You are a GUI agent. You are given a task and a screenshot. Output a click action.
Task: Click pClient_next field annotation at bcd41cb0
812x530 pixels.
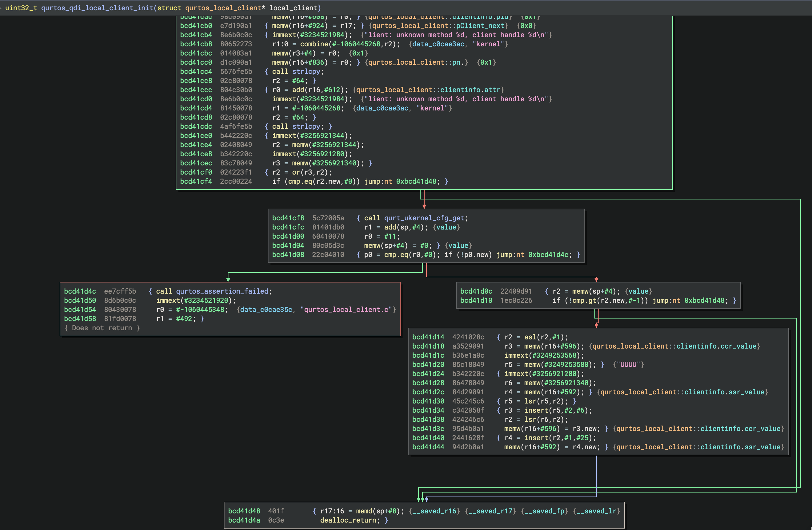480,25
